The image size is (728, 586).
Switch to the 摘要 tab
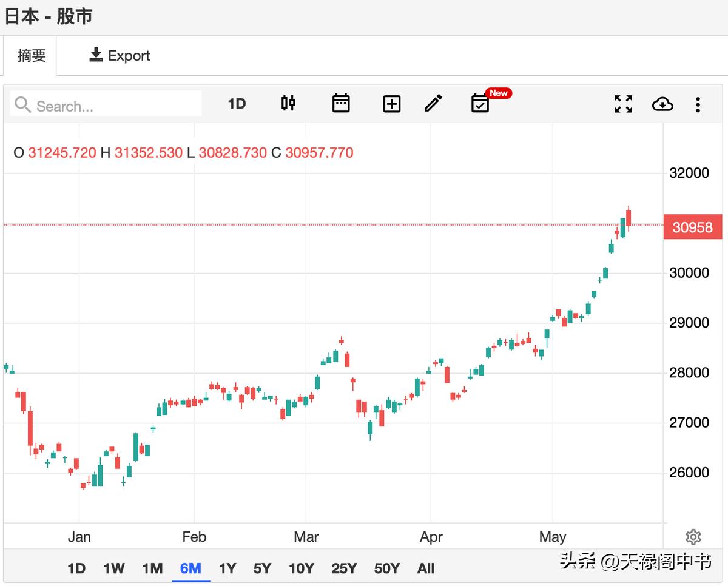click(32, 56)
